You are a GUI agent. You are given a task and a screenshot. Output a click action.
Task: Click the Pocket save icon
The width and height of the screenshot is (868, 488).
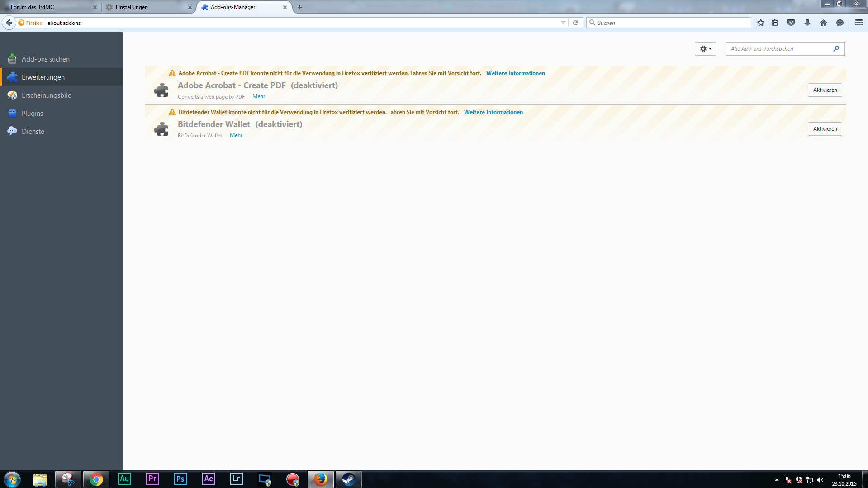(791, 23)
